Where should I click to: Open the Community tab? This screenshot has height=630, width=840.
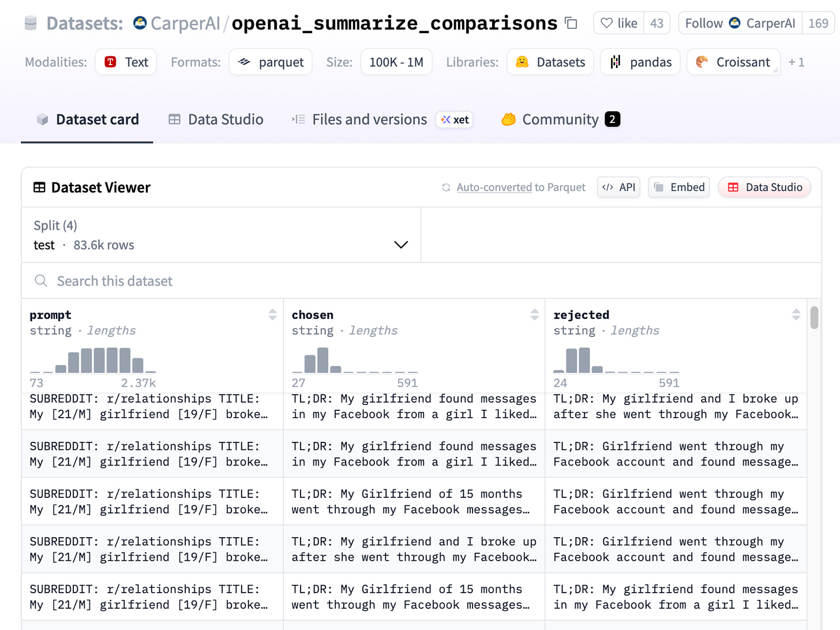tap(560, 119)
